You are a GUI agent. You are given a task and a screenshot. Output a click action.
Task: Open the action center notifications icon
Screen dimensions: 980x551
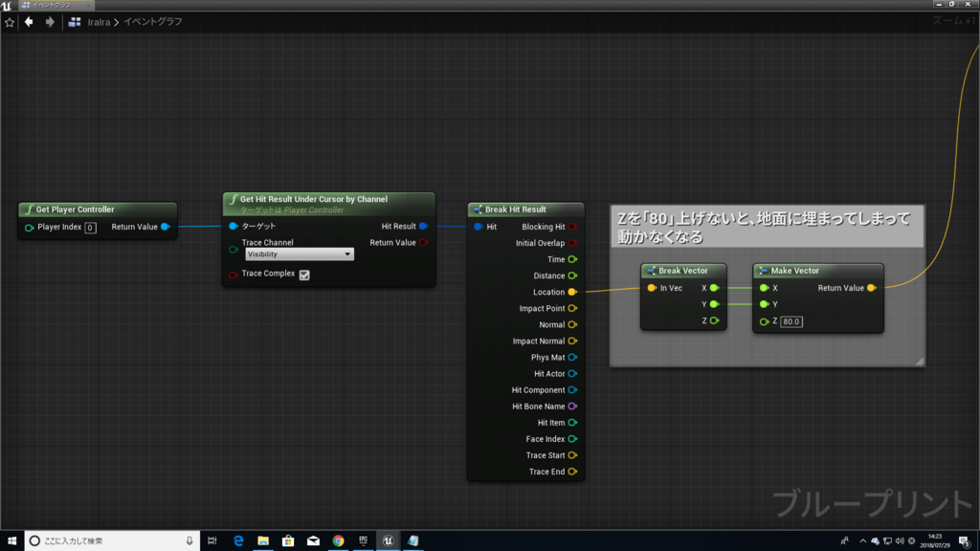tap(965, 540)
